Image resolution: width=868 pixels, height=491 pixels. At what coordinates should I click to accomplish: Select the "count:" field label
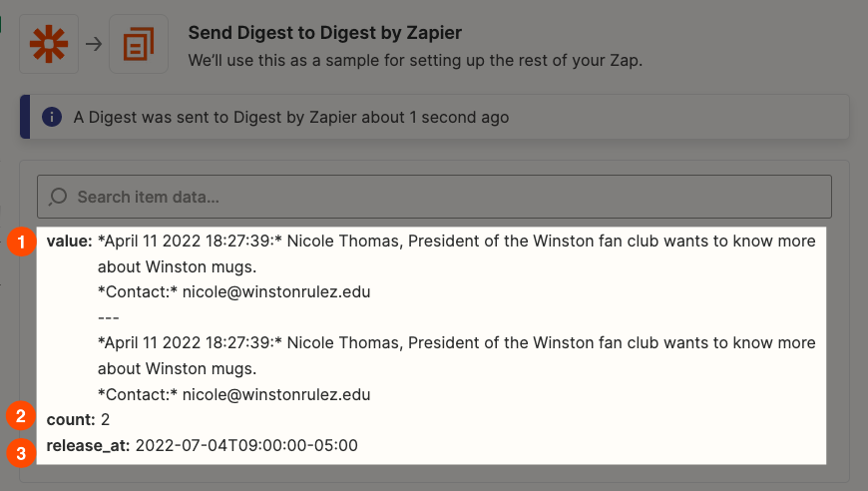[71, 419]
